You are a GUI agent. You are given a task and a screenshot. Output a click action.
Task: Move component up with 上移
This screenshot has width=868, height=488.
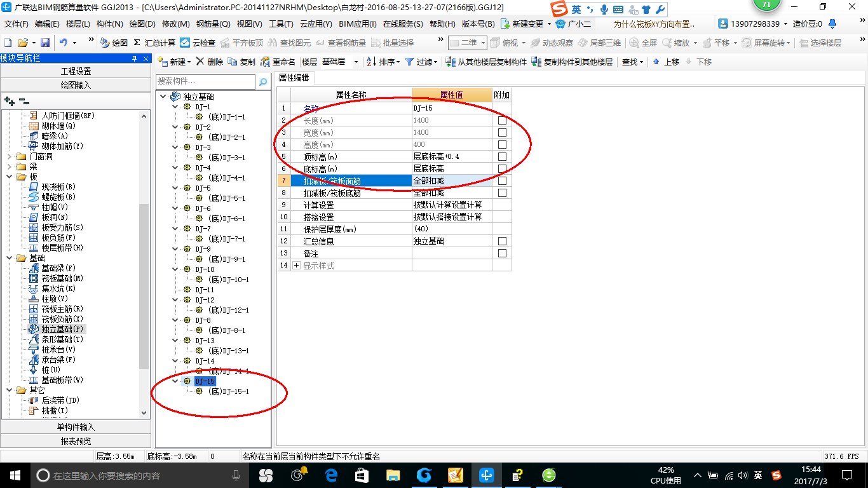pyautogui.click(x=666, y=62)
